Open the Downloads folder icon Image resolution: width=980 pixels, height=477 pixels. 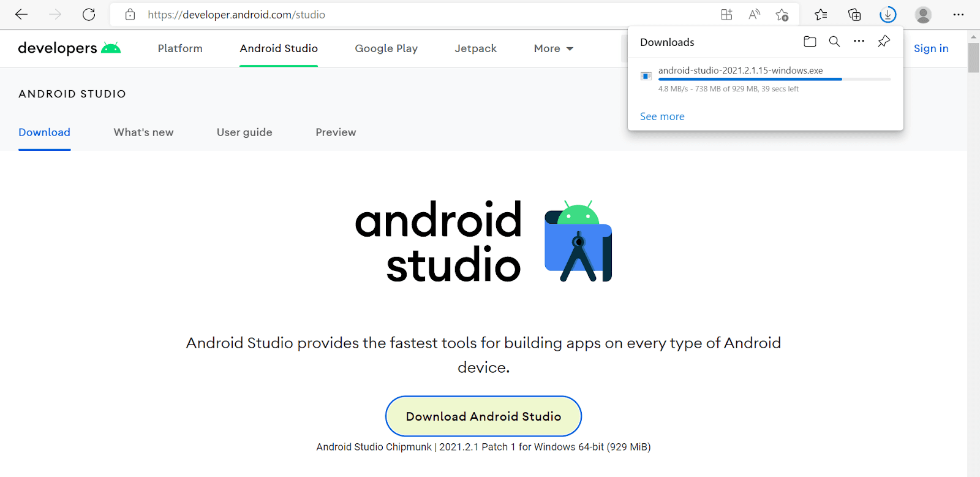810,42
